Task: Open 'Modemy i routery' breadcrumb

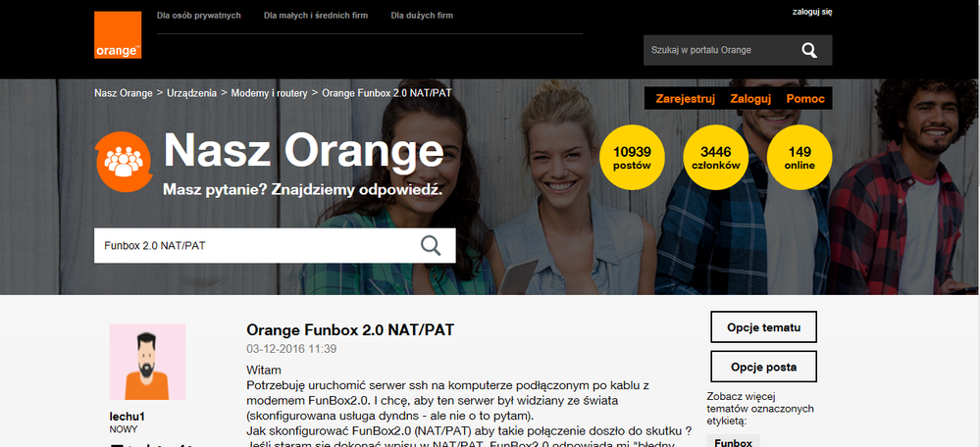Action: click(270, 93)
